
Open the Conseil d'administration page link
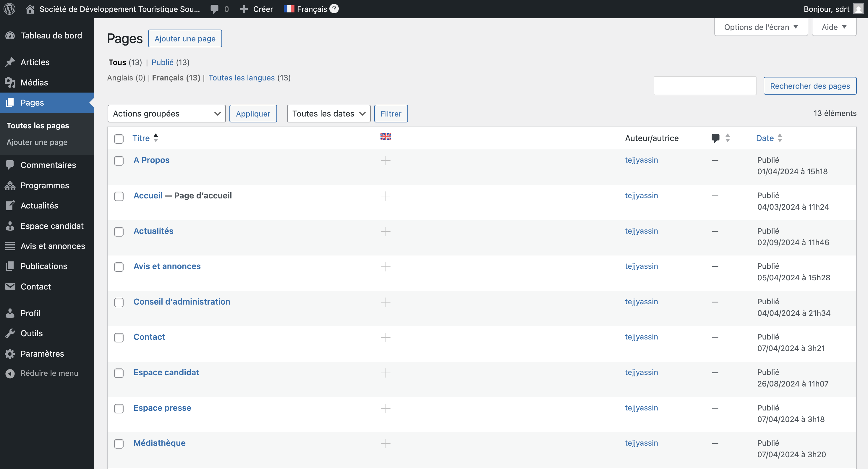(182, 302)
